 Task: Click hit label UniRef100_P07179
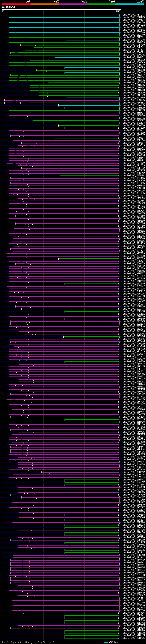pyautogui.click(x=134, y=163)
